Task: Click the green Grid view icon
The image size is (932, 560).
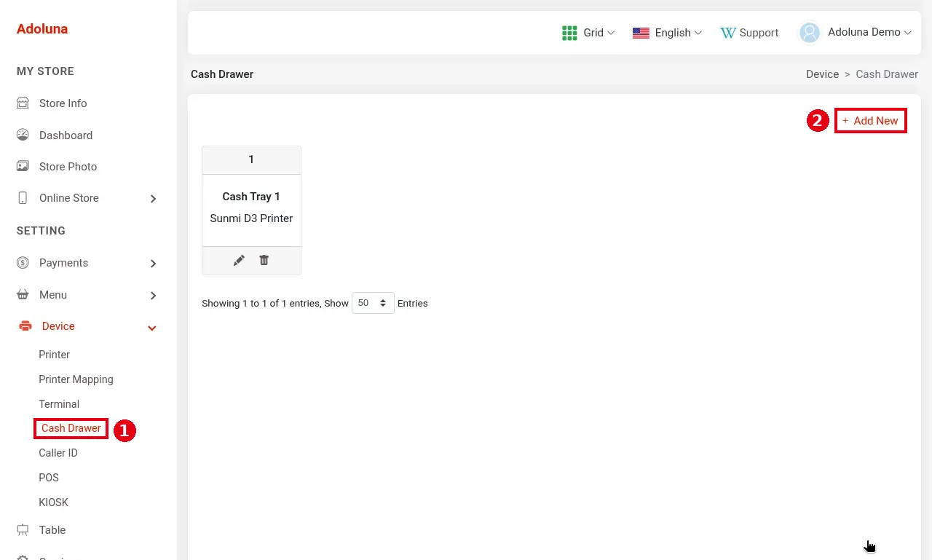Action: pos(569,33)
